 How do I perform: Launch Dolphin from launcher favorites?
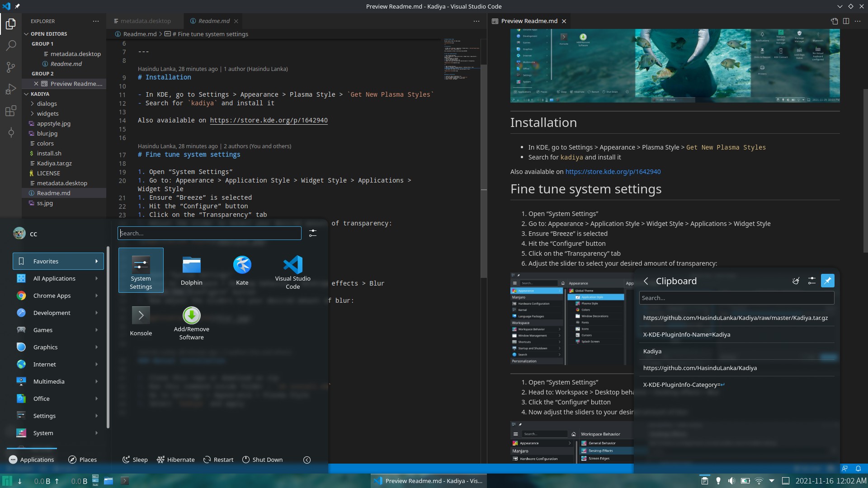pos(192,270)
